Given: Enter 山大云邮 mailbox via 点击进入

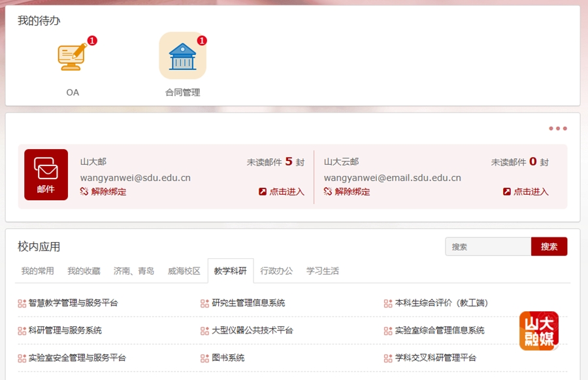Looking at the screenshot, I should tap(525, 192).
